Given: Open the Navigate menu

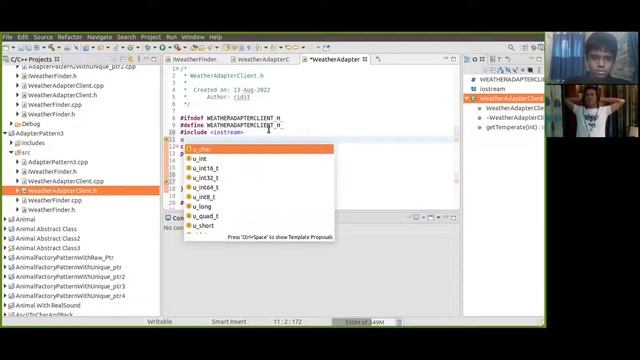Looking at the screenshot, I should 99,37.
